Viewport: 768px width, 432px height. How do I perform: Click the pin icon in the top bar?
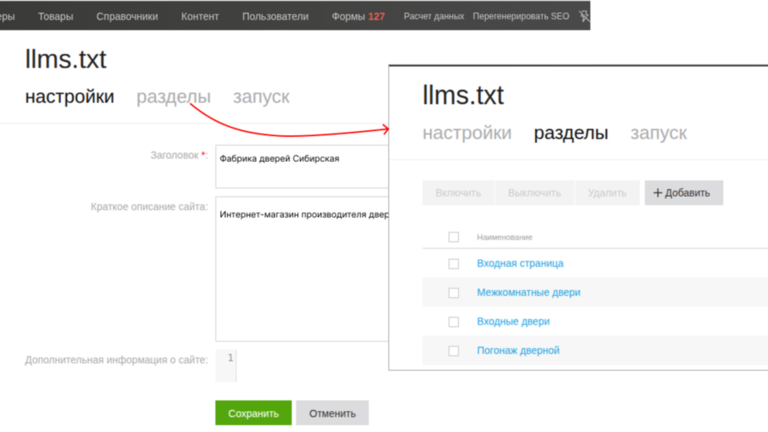click(584, 16)
